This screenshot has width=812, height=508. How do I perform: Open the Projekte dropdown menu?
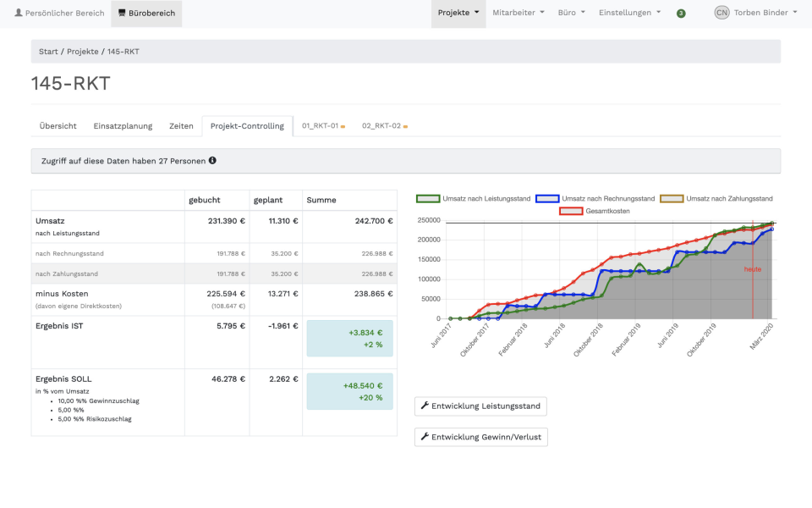(458, 13)
